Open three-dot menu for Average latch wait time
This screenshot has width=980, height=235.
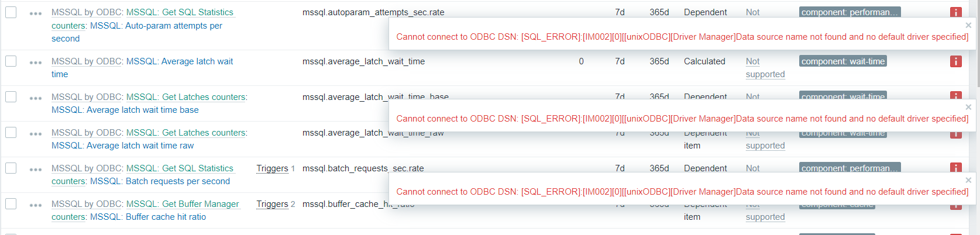[x=36, y=62]
